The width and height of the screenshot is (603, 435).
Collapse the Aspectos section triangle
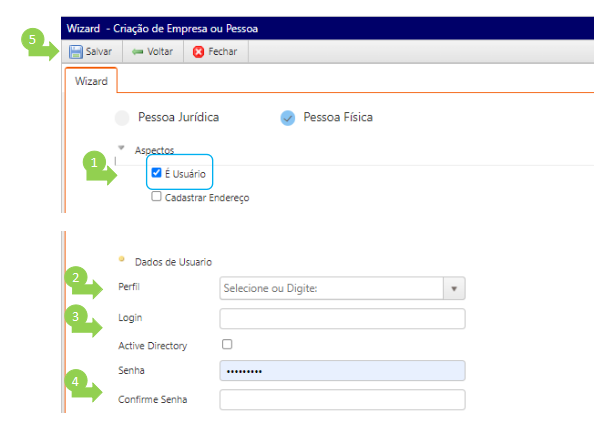[x=121, y=148]
